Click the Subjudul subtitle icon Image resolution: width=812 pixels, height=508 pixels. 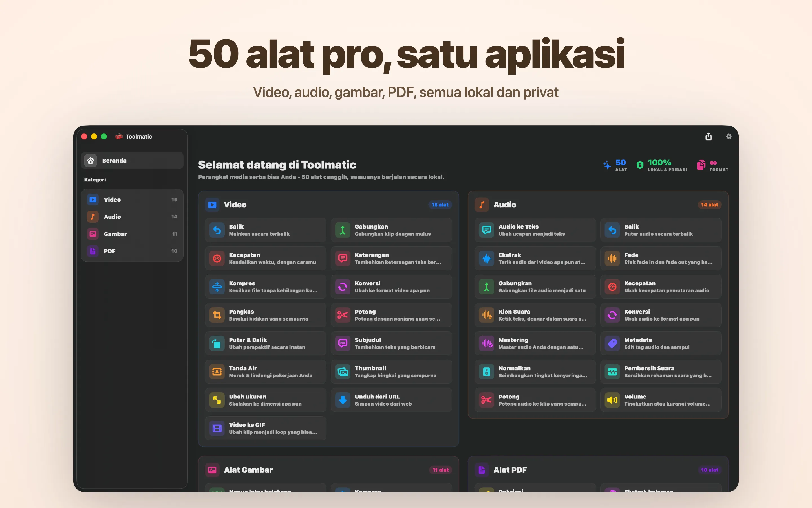pyautogui.click(x=343, y=343)
